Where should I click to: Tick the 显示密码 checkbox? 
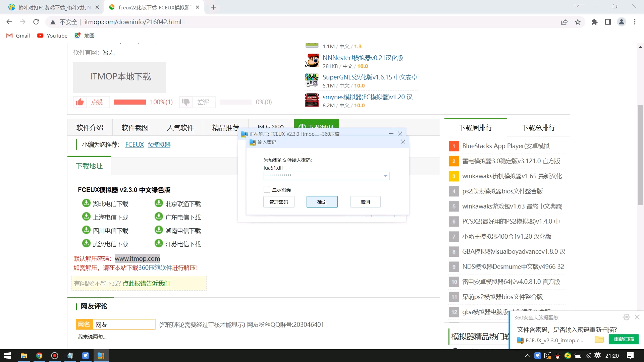267,189
